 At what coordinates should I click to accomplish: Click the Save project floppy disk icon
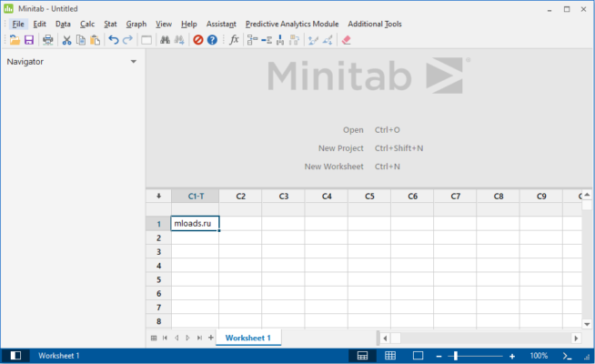pyautogui.click(x=29, y=40)
